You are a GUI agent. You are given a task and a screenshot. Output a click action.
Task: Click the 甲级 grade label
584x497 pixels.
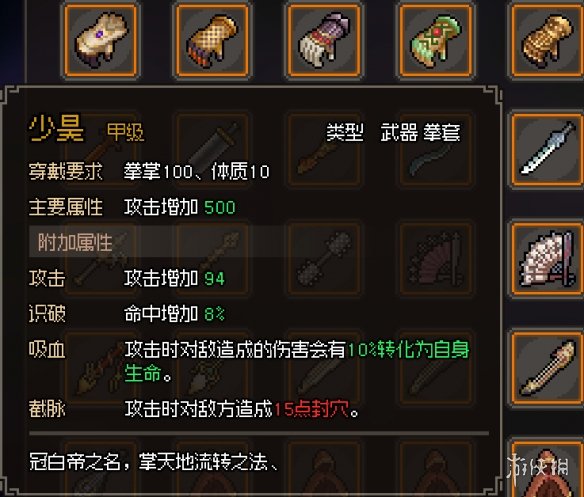point(126,132)
